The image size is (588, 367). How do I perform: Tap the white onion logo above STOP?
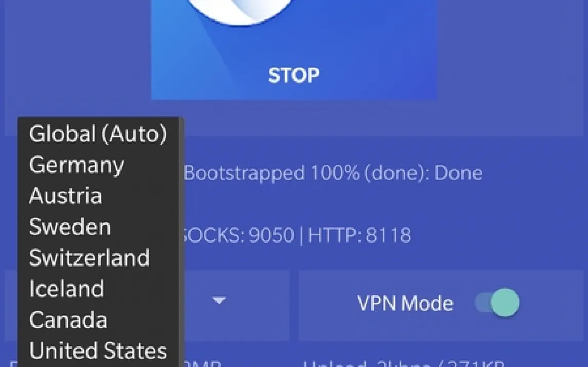(x=240, y=11)
